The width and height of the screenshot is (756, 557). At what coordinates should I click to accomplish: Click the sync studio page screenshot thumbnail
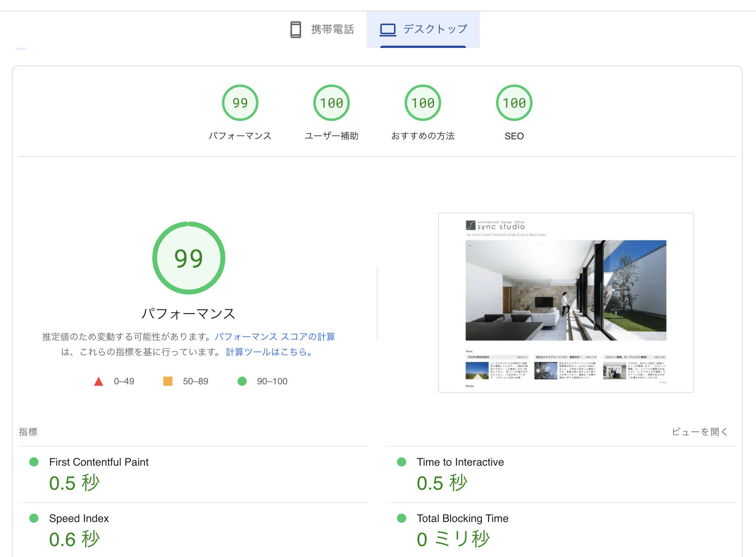tap(566, 303)
